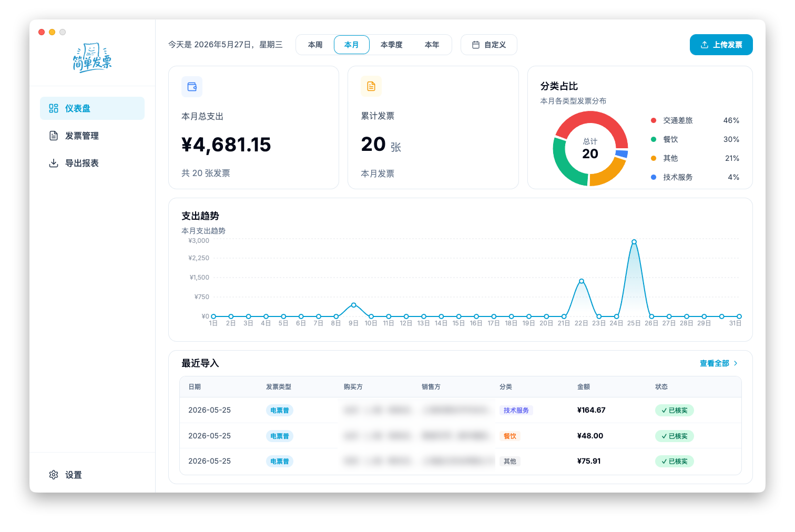Click the blue 技术服务 legend dot

(654, 177)
